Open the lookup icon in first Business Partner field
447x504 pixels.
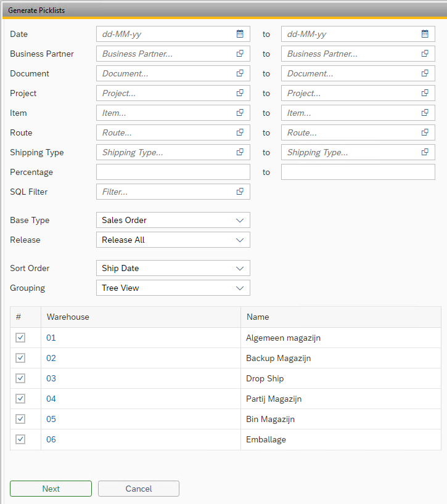click(x=240, y=54)
